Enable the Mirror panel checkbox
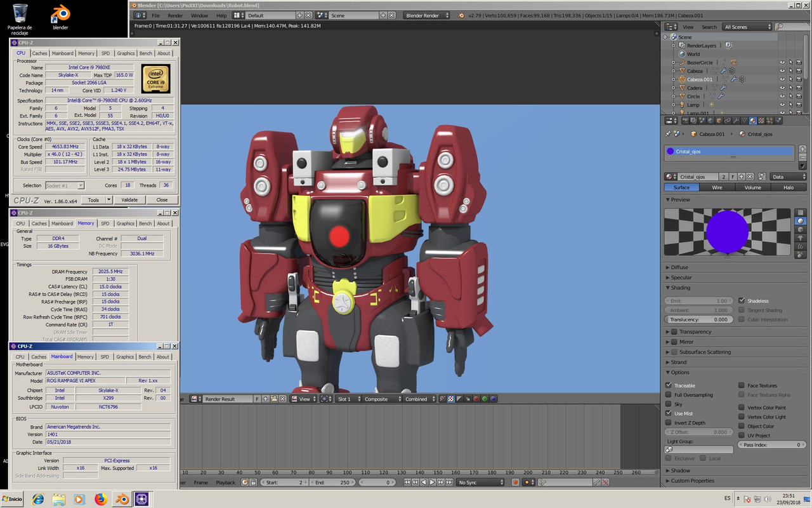 point(674,342)
